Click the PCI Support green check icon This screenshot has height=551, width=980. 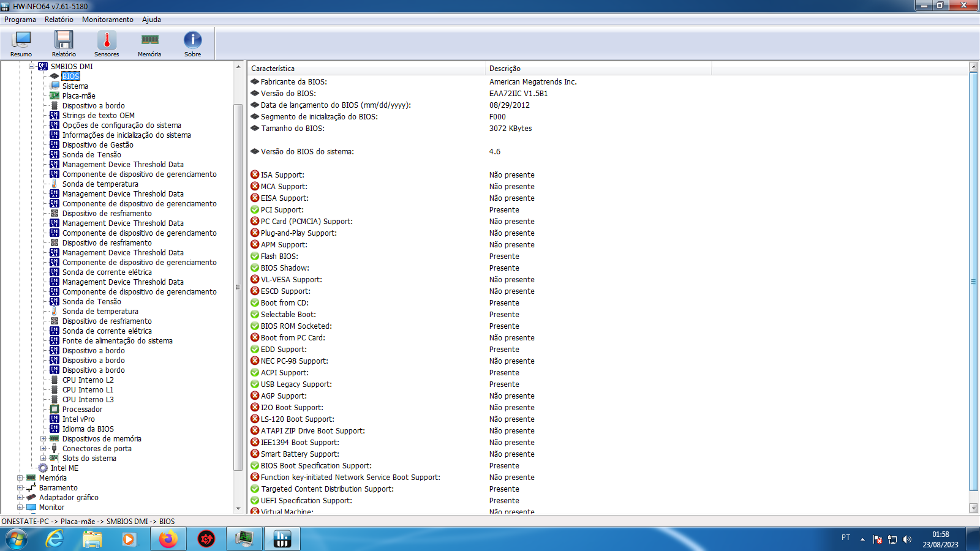(x=255, y=209)
